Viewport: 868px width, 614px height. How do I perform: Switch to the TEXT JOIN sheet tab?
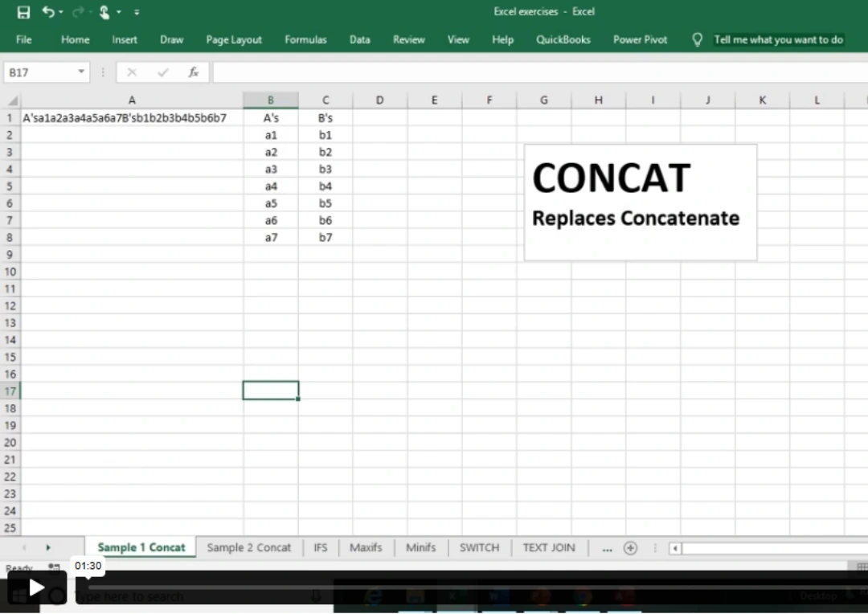click(x=549, y=548)
